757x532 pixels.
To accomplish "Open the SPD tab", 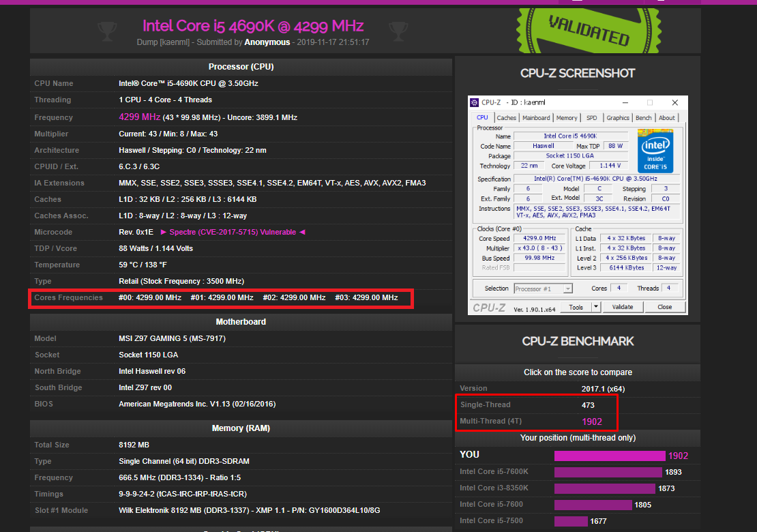I will pyautogui.click(x=591, y=118).
